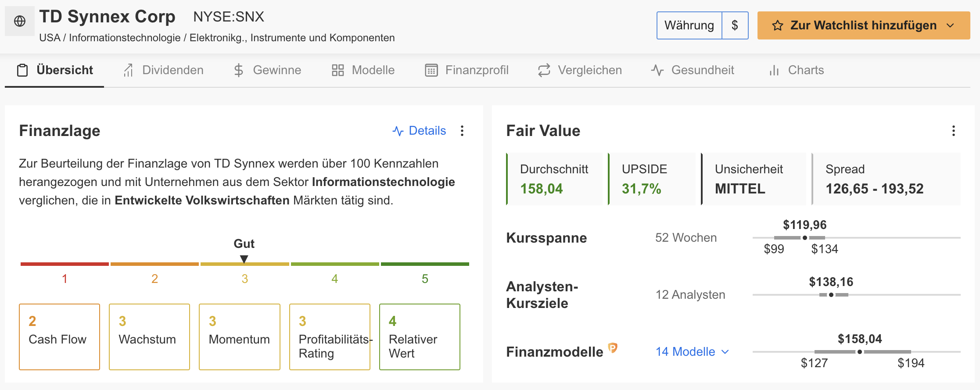Open the Gewinne tab
The image size is (980, 390).
[267, 70]
